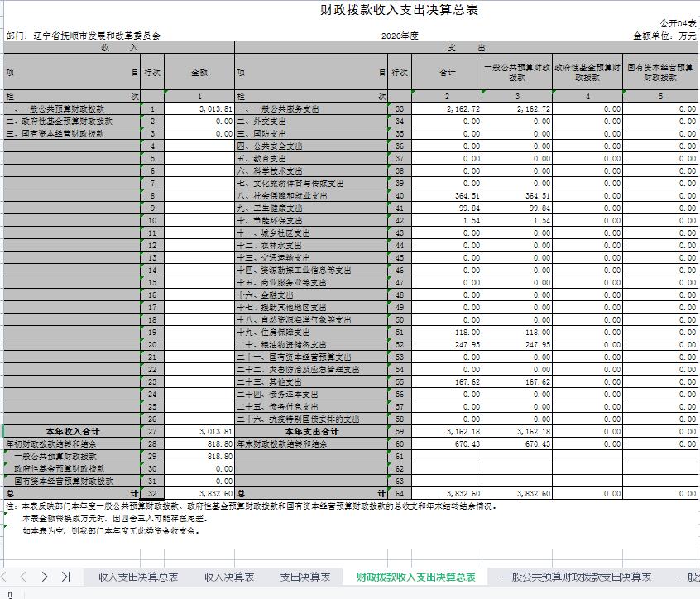Select the 合计 column header cell
The width and height of the screenshot is (700, 599).
[447, 73]
